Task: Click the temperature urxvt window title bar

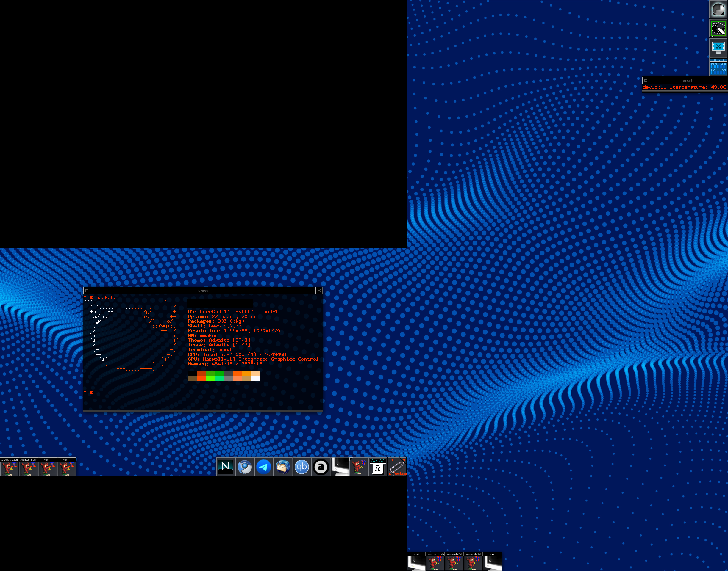Action: click(x=688, y=80)
